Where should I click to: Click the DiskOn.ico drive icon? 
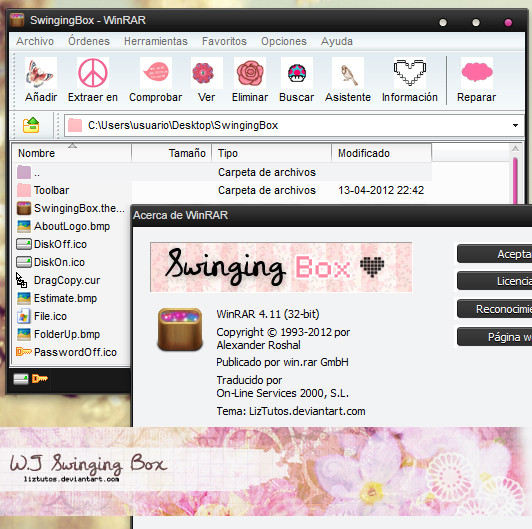[24, 262]
